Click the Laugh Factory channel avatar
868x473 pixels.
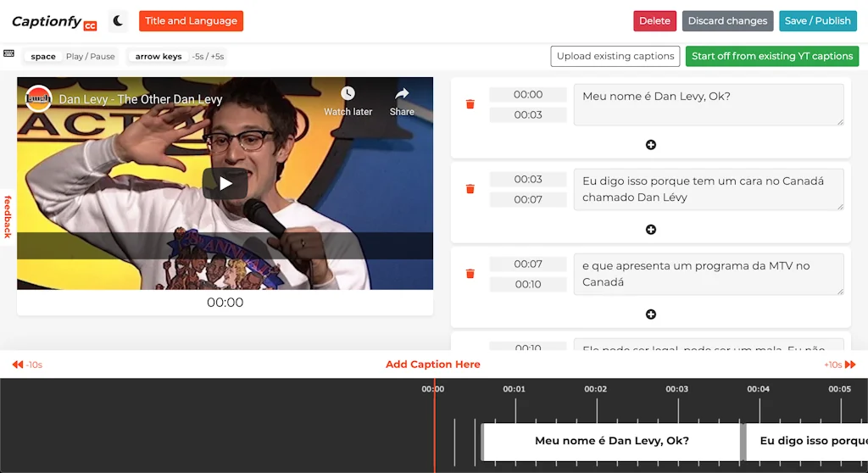(x=38, y=99)
